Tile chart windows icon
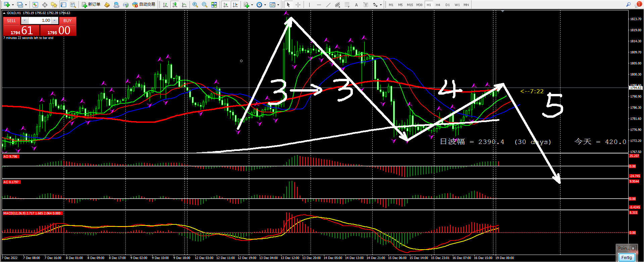Viewport: 644px width, 262px height. (x=214, y=5)
